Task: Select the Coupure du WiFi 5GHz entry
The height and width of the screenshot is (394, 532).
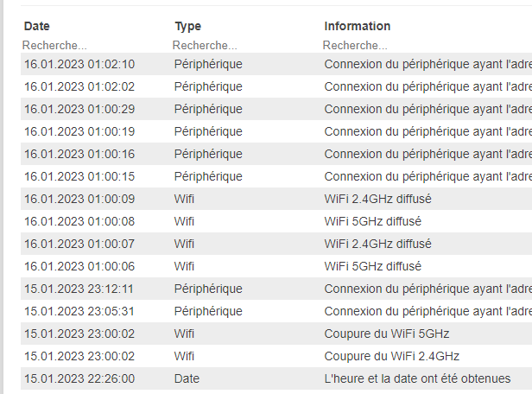Action: [x=276, y=334]
